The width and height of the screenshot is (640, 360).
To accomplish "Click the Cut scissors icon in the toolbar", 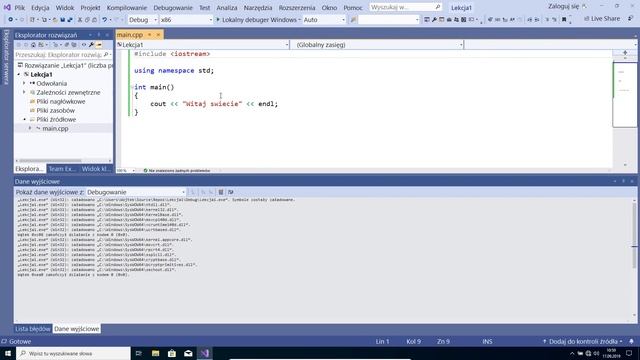I will click(x=80, y=20).
